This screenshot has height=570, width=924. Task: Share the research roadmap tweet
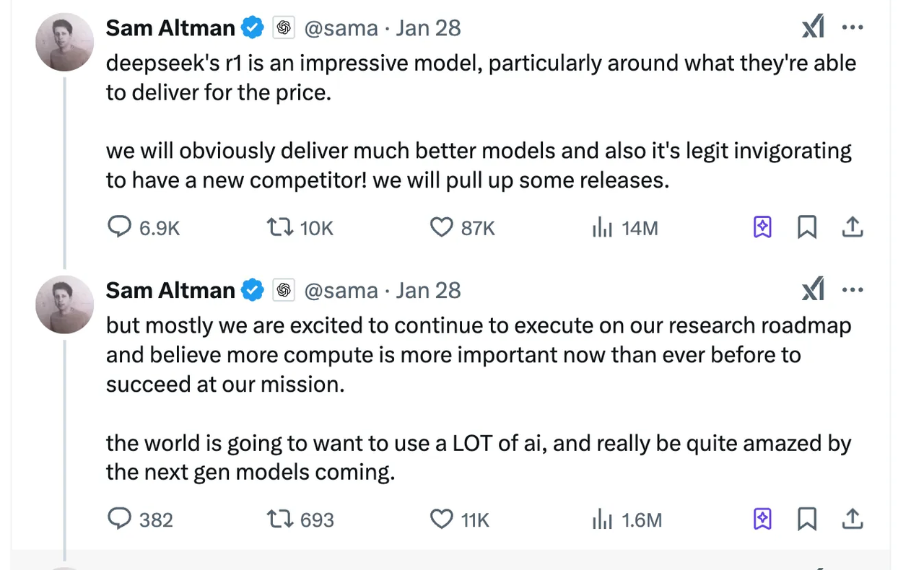(x=853, y=519)
